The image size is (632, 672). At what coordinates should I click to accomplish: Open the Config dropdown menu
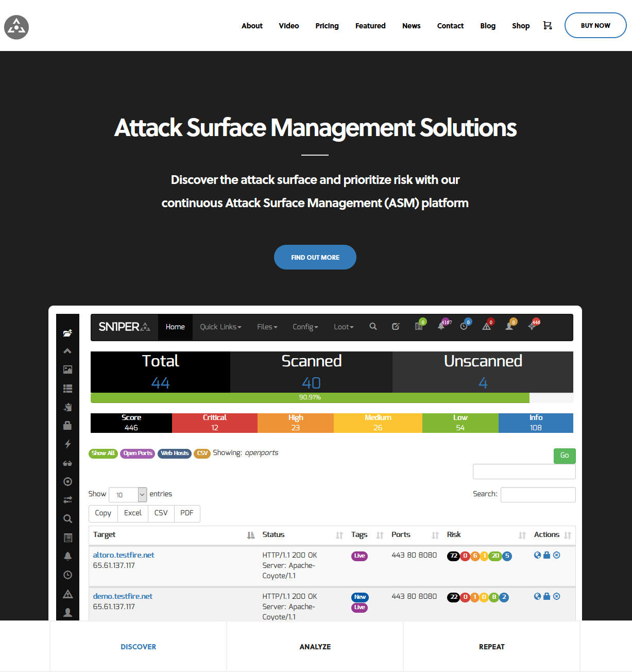pos(305,327)
